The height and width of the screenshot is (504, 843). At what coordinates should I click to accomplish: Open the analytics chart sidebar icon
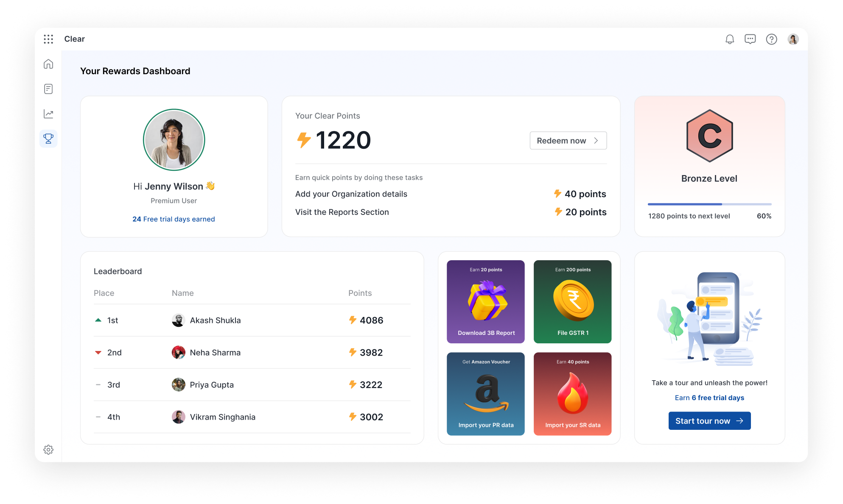click(48, 114)
